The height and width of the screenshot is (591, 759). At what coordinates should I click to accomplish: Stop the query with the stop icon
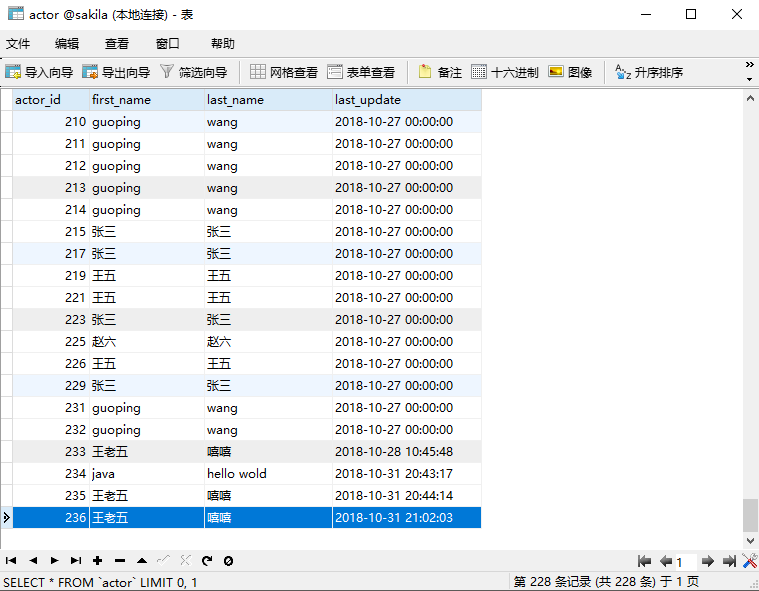click(x=228, y=561)
